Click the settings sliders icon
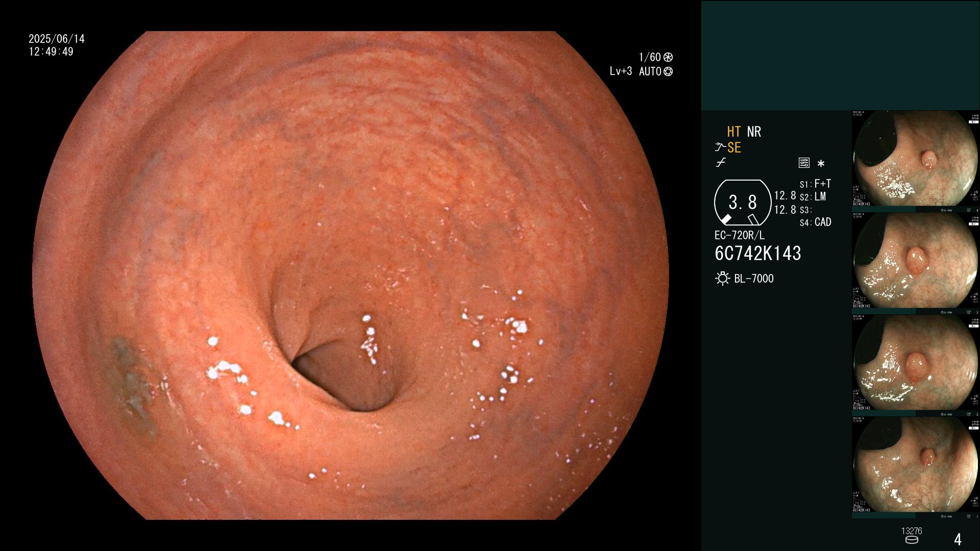The height and width of the screenshot is (551, 980). pyautogui.click(x=804, y=163)
